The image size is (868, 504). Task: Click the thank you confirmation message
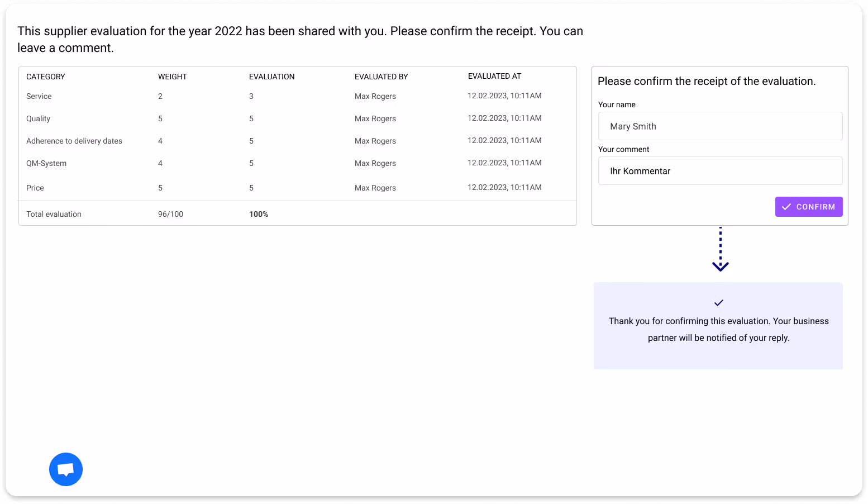(719, 329)
